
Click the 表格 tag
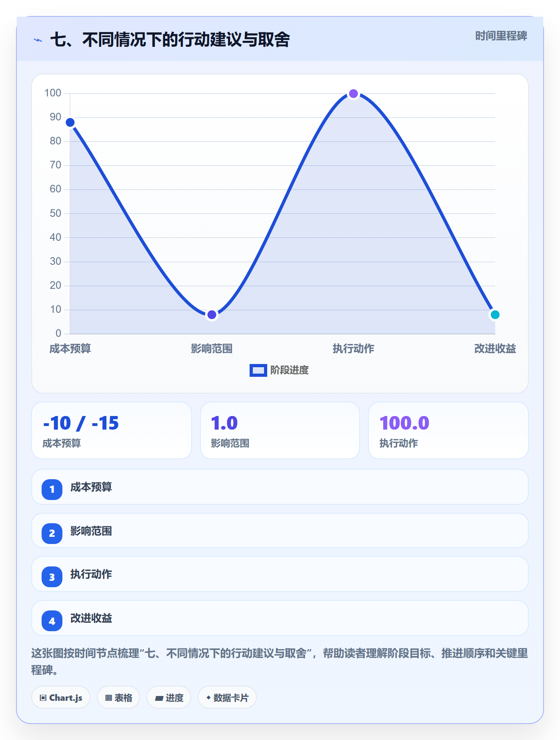tap(118, 698)
